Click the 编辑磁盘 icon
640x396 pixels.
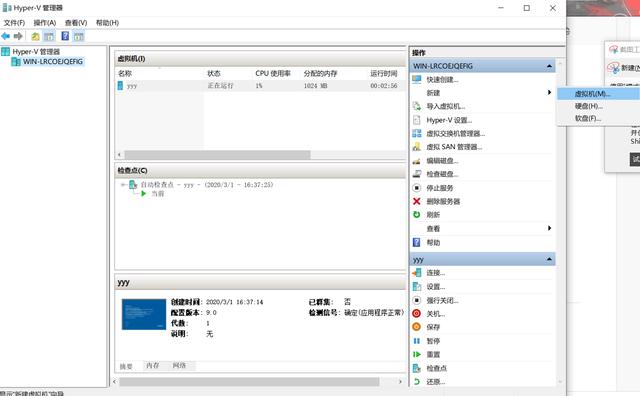point(416,161)
